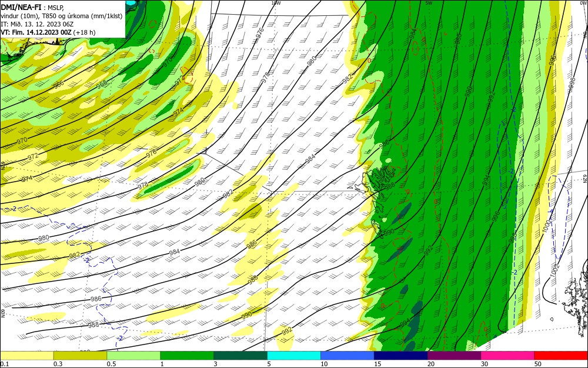Click the '10W' longitude label
588x368 pixels.
tap(276, 2)
